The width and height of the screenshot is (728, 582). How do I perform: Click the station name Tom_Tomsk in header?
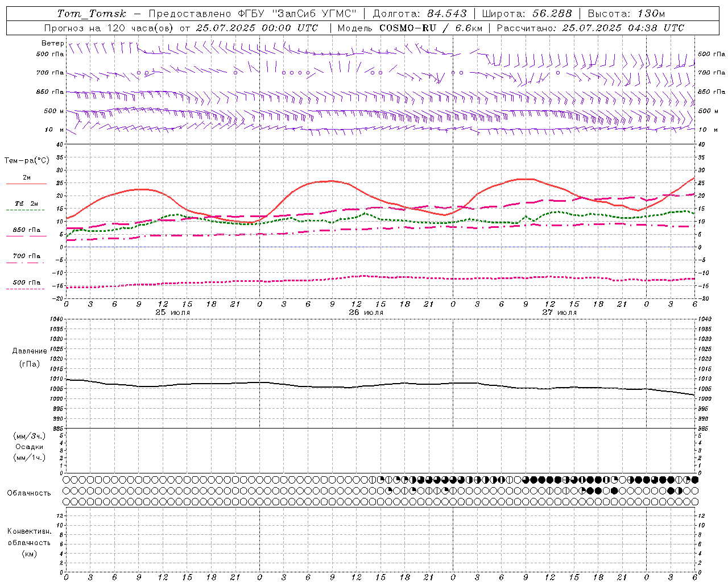pyautogui.click(x=92, y=14)
